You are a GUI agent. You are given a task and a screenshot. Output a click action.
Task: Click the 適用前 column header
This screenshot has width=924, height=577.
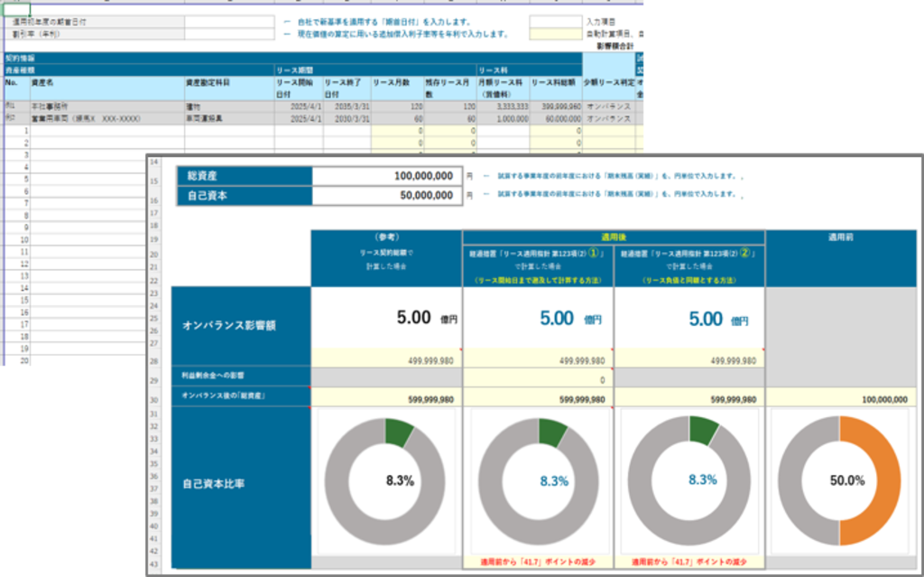(x=840, y=237)
